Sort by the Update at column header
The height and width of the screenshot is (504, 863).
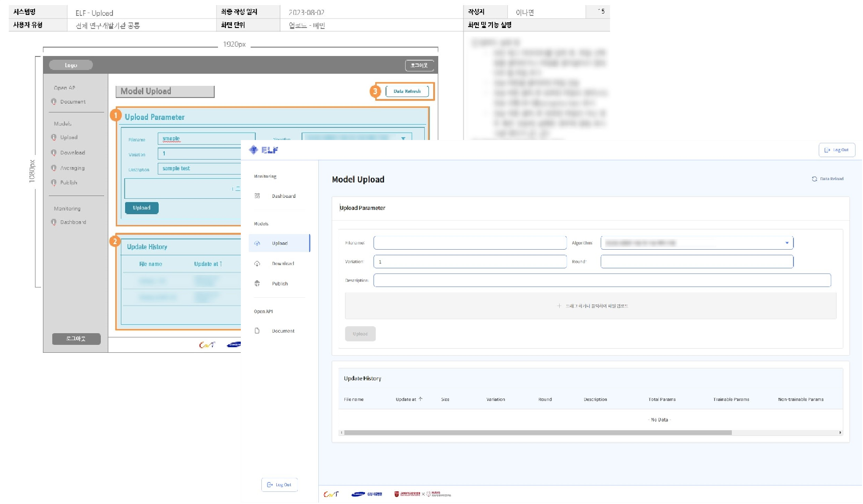click(x=406, y=399)
